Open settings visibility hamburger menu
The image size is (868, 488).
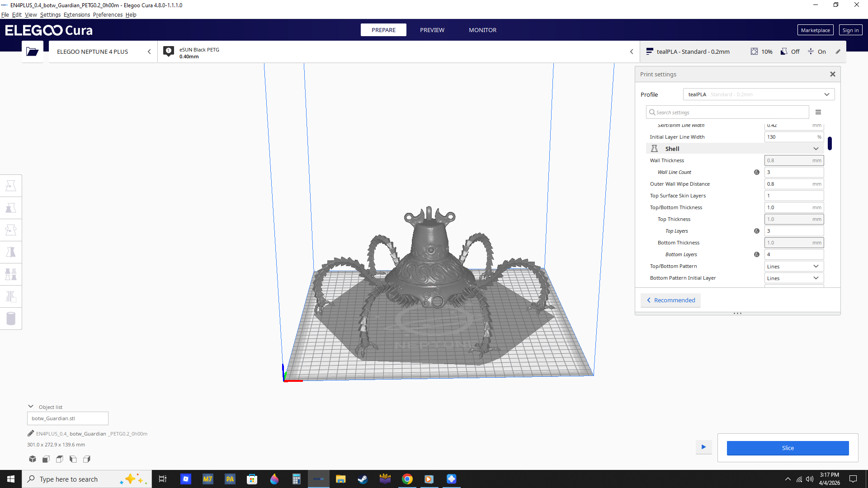[x=818, y=112]
